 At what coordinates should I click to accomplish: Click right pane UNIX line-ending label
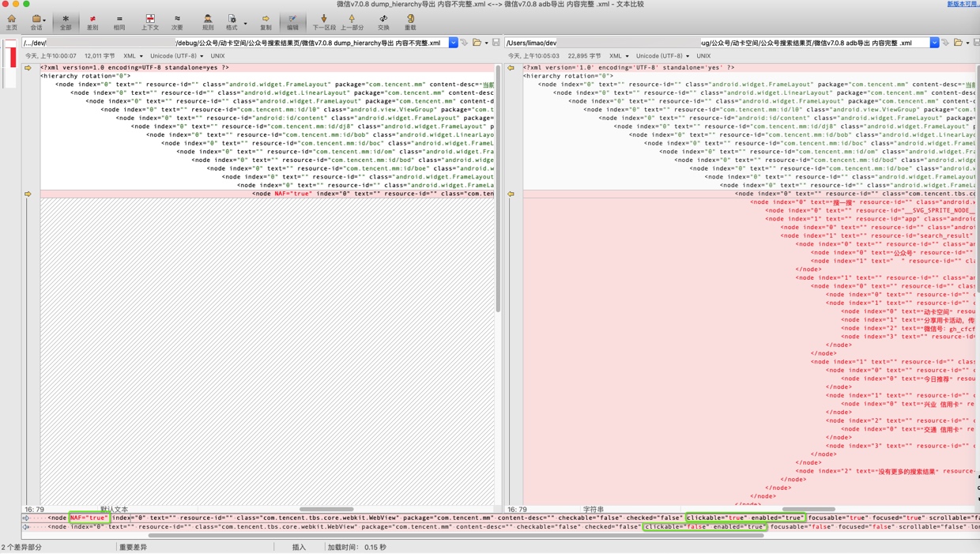tap(703, 56)
